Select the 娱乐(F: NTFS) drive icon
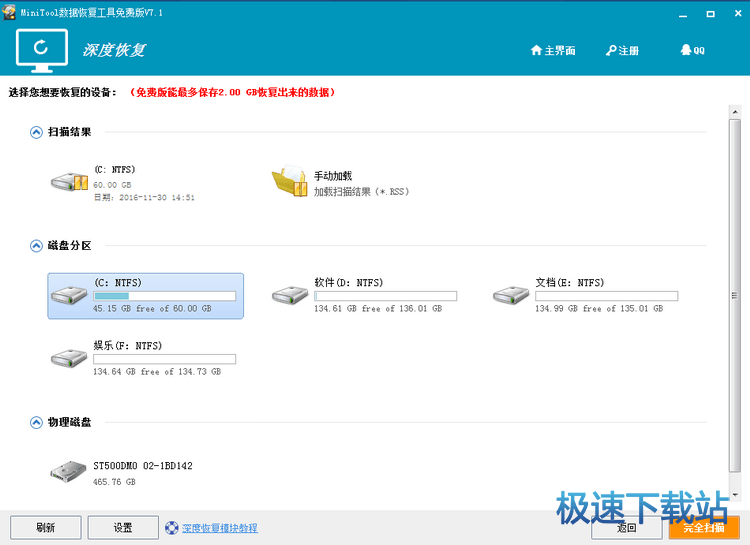 click(x=69, y=358)
